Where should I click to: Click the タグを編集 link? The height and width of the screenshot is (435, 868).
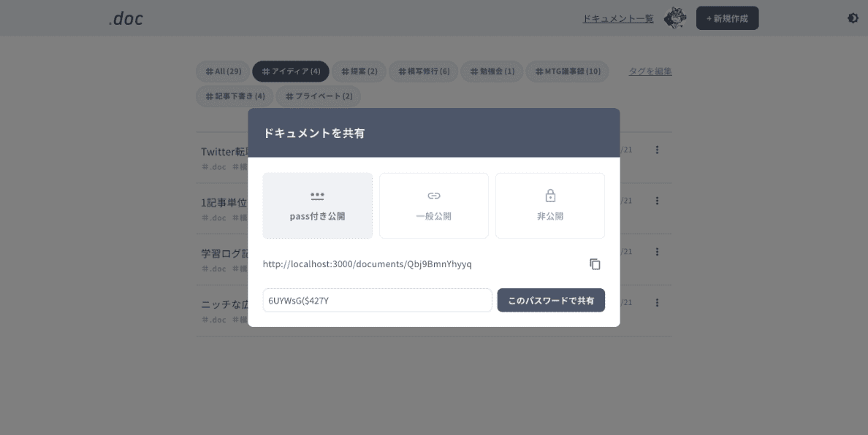(650, 72)
